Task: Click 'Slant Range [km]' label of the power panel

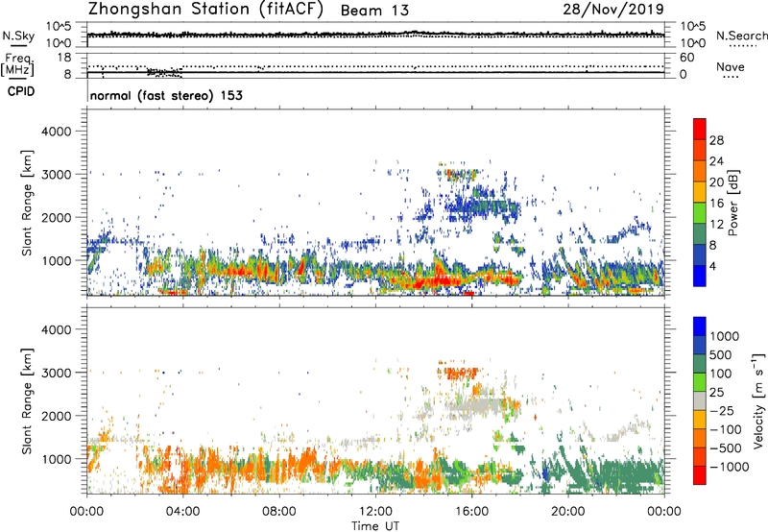Action: (x=27, y=203)
